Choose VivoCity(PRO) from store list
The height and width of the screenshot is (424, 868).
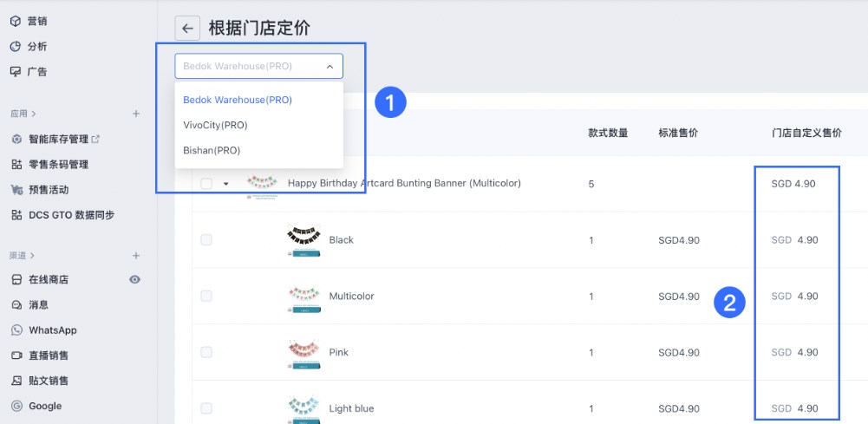pos(215,125)
